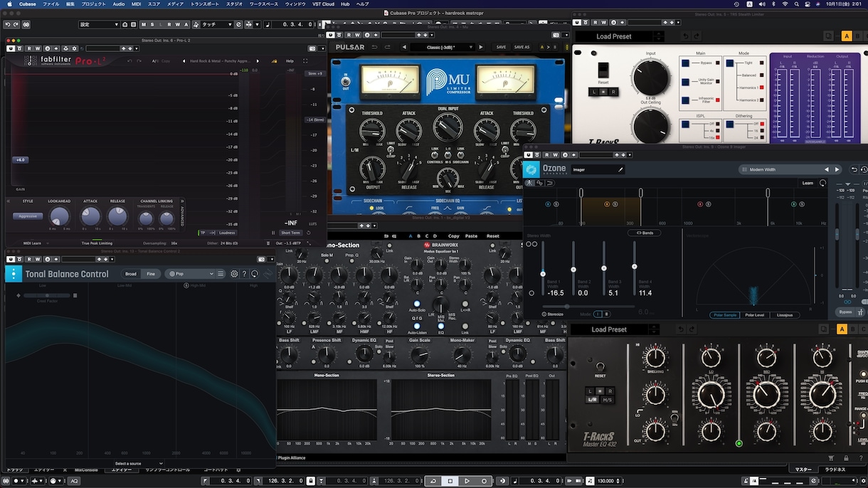The height and width of the screenshot is (488, 868).
Task: Click next preset arrow in Ozone Imager
Action: tap(837, 169)
